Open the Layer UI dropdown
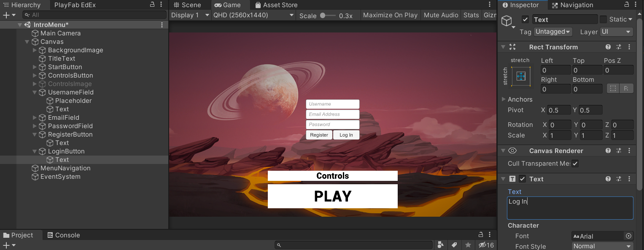Viewport: 644px width, 250px height. pos(617,32)
